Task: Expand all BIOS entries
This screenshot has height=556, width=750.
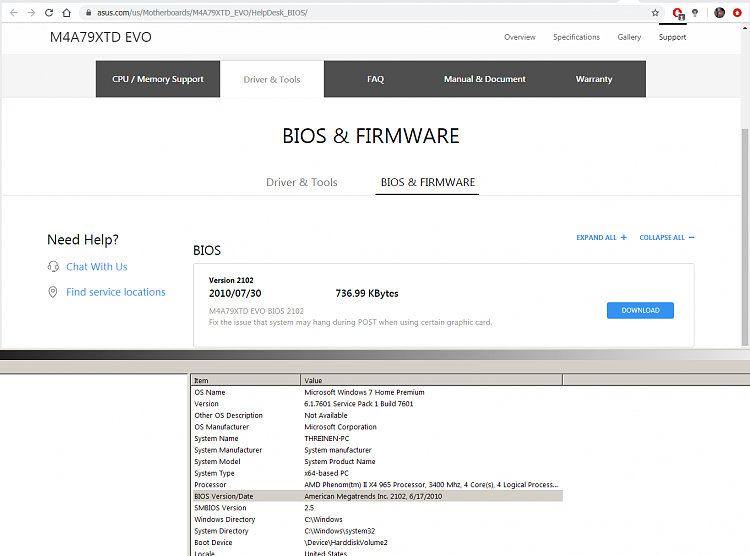Action: click(601, 237)
